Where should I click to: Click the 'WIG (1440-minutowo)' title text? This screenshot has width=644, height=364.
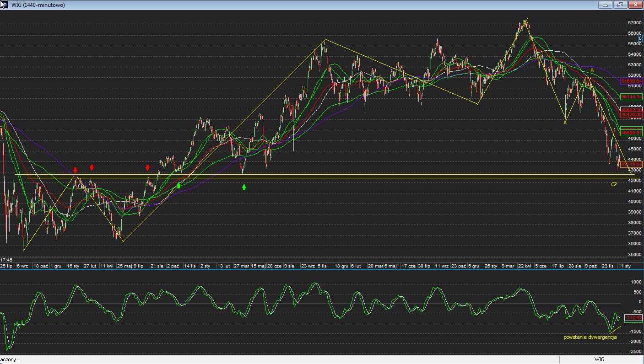(x=38, y=5)
